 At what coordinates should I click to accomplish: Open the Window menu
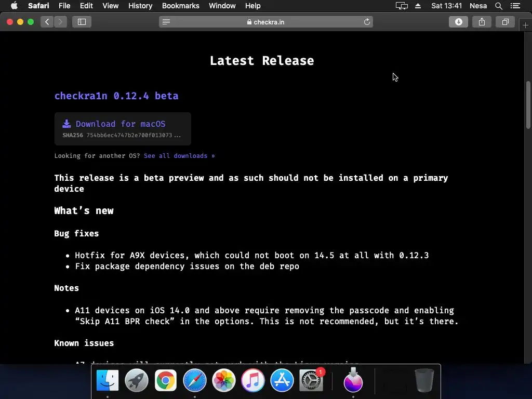point(222,6)
